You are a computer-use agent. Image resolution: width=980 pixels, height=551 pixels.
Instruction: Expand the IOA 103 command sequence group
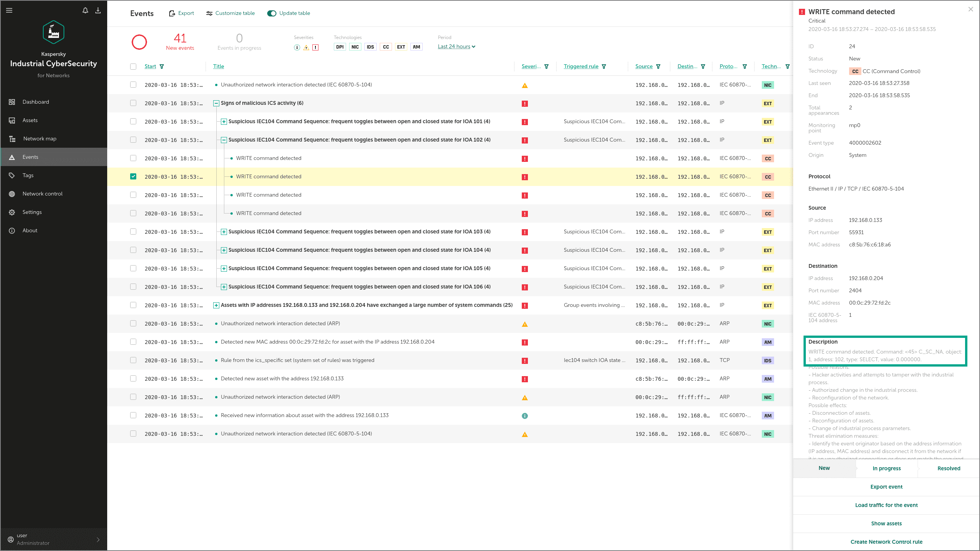point(224,232)
